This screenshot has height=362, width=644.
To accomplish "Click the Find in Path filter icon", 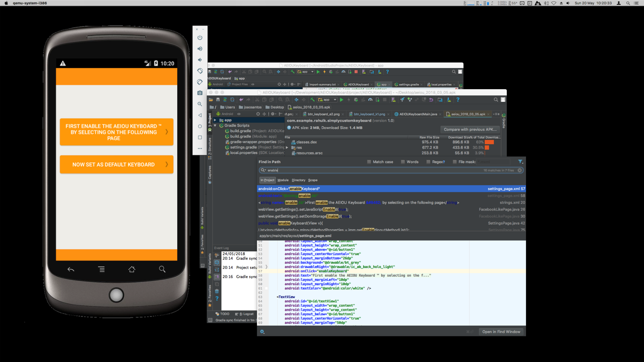I will (520, 162).
